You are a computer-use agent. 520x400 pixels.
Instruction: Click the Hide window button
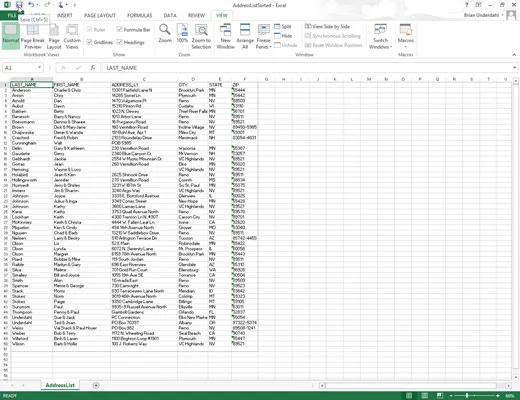283,36
